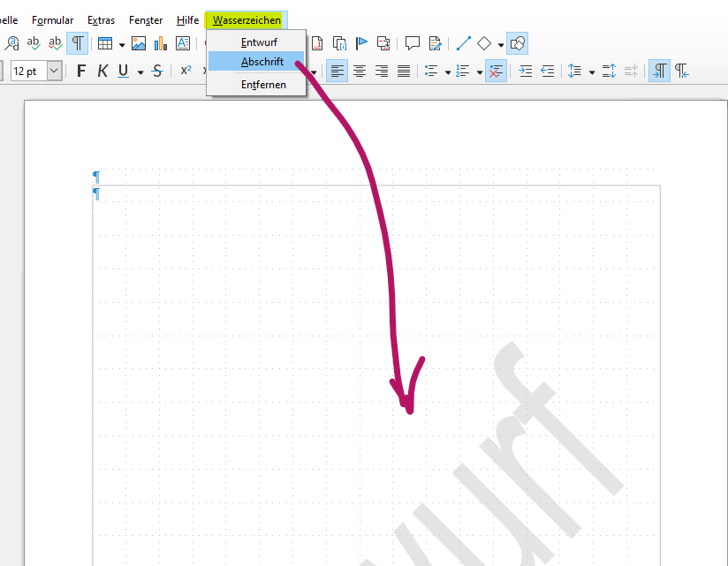Insert bookmark flag icon

click(x=361, y=43)
